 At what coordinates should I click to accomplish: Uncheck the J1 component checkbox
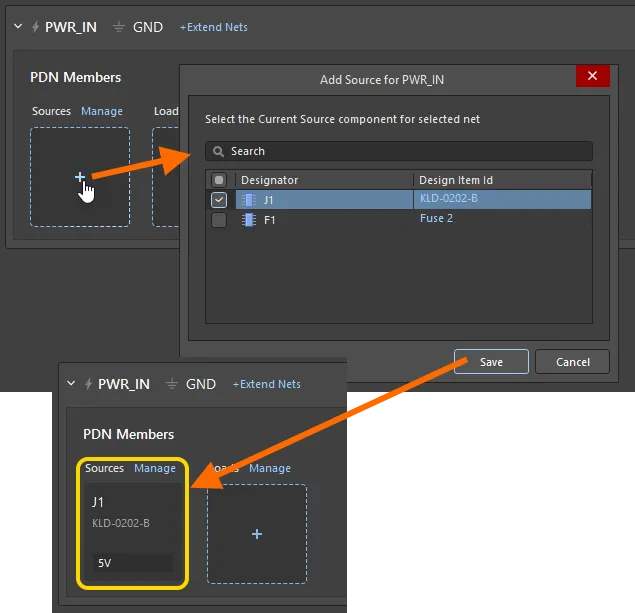pyautogui.click(x=219, y=200)
